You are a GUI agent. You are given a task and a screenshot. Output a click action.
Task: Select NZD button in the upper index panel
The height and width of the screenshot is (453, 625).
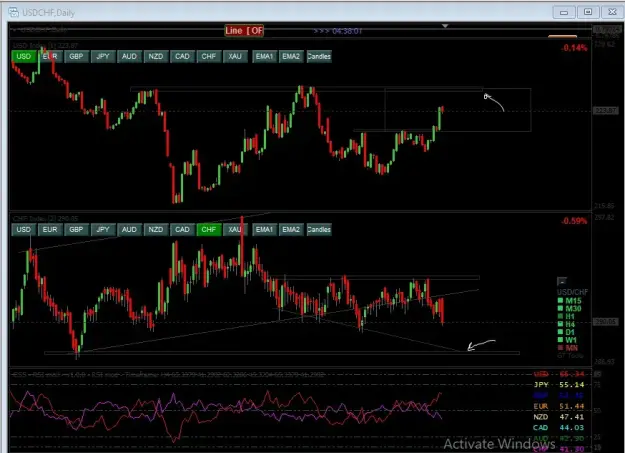(x=156, y=57)
